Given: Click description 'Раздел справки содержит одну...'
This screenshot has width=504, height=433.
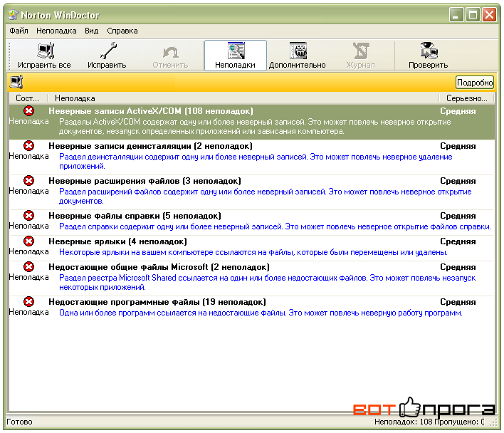Looking at the screenshot, I should [x=275, y=226].
